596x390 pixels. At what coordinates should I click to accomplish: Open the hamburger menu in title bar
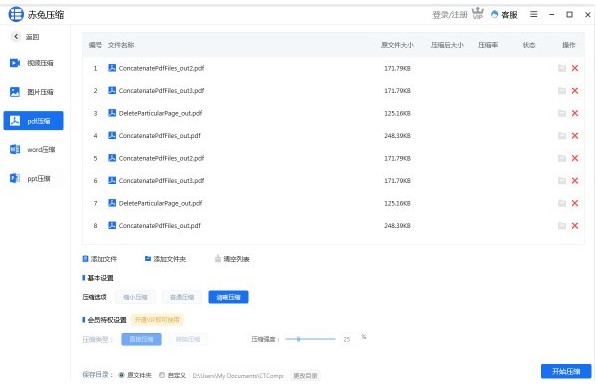coord(534,14)
